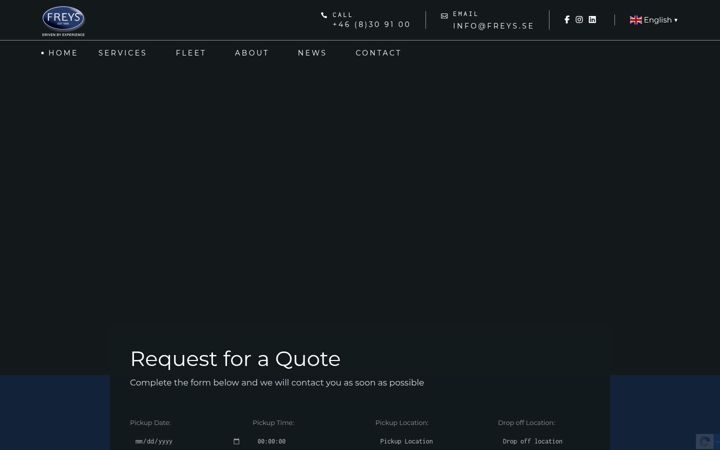720x450 pixels.
Task: Click the Pickup Date input field
Action: (187, 441)
